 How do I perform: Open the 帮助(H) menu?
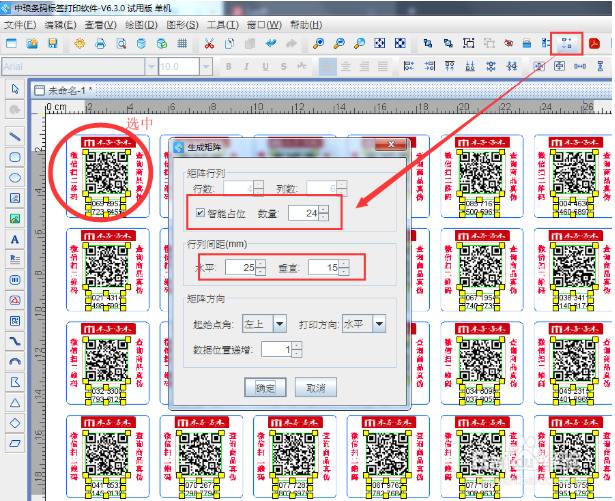pos(306,25)
